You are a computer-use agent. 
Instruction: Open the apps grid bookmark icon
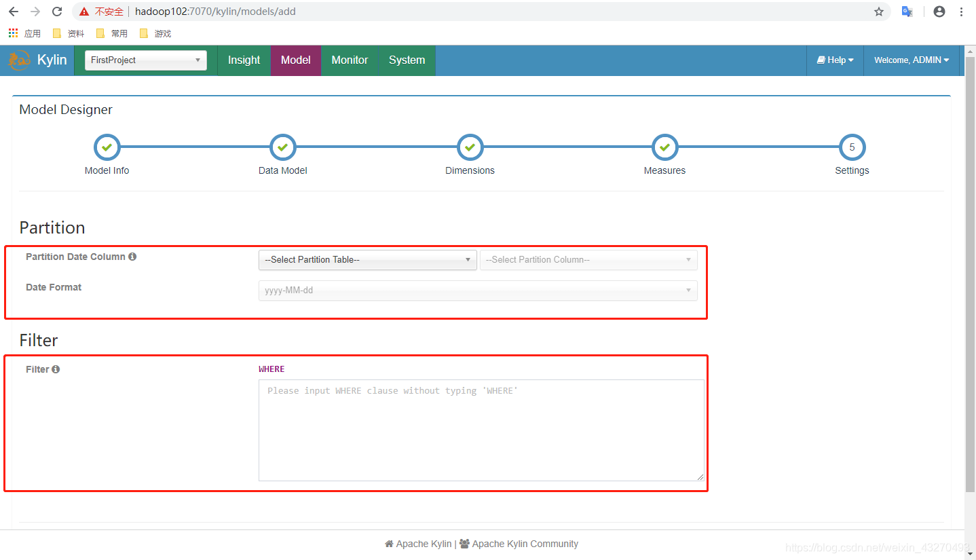click(x=13, y=33)
